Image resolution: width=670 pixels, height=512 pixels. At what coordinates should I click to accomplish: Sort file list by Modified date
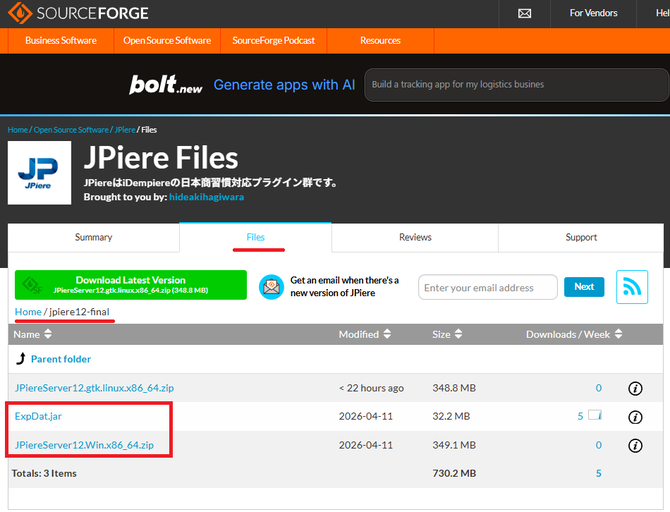(364, 334)
